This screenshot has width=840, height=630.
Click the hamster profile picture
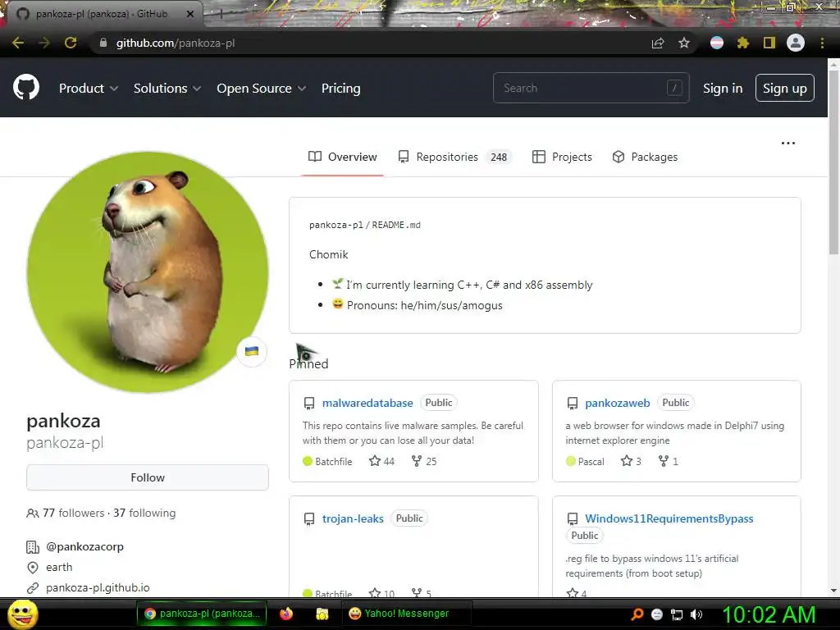pos(148,272)
